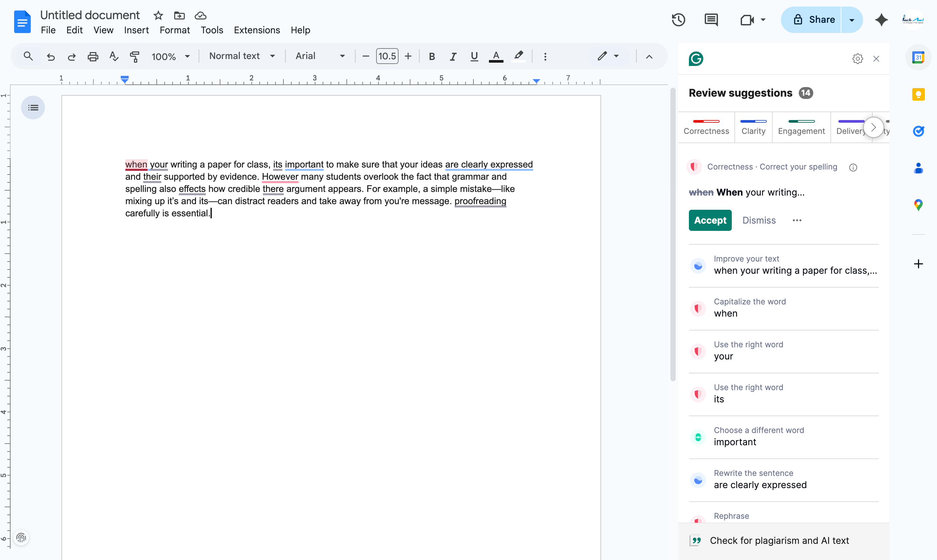Click the Grammarly logo icon

pos(696,58)
